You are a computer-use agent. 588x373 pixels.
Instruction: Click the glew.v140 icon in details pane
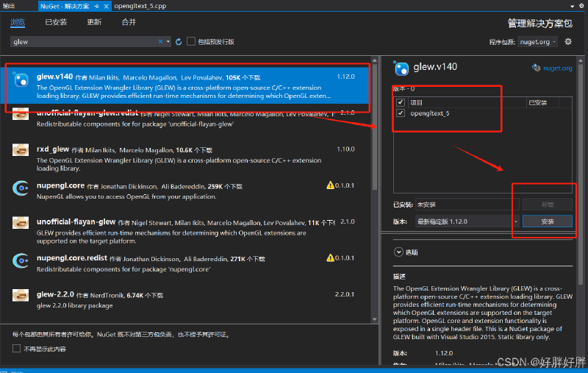(401, 68)
